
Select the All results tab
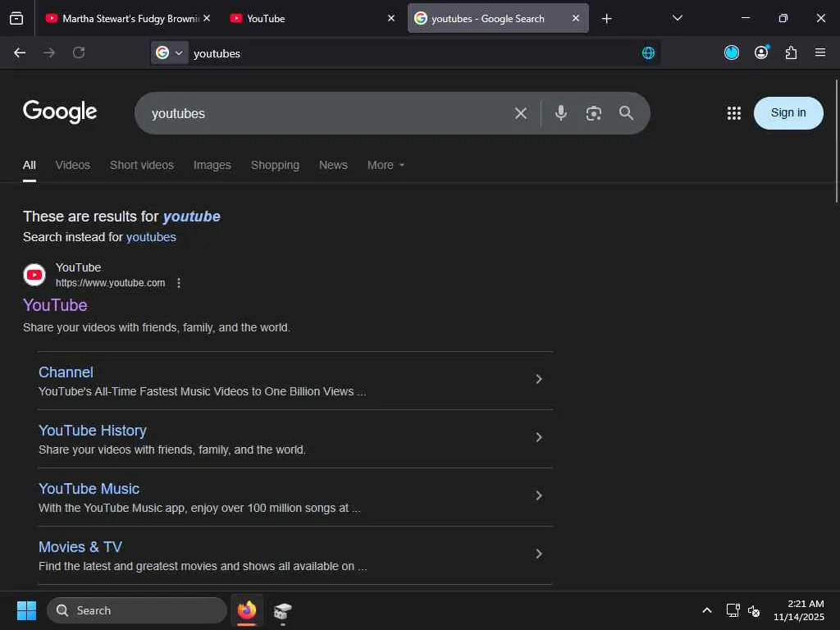30,165
